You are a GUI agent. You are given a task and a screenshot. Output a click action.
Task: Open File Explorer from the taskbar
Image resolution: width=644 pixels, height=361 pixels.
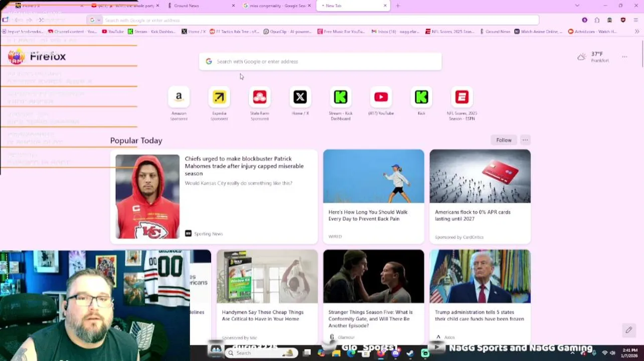(x=336, y=353)
